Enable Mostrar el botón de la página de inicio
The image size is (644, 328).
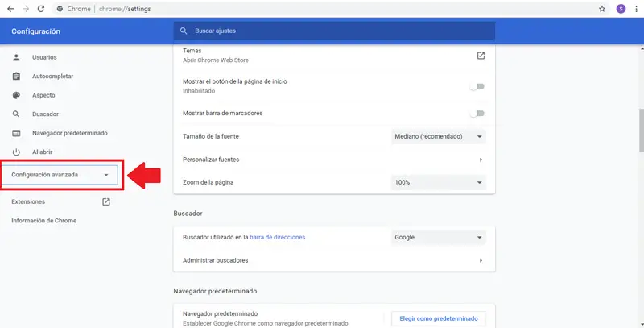pyautogui.click(x=477, y=86)
